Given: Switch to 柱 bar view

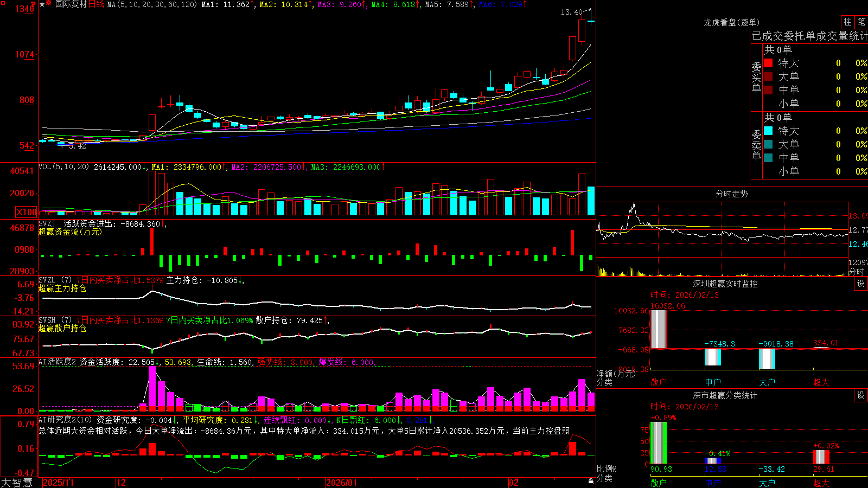Looking at the screenshot, I should click(847, 22).
